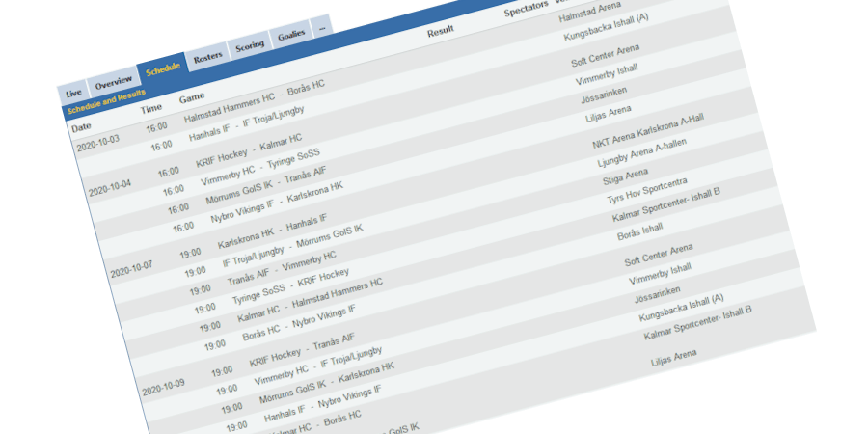Click Kungsbacka Ishall (A) in Hanhals IF - Nybro Vikings row
This screenshot has height=434, width=868.
coord(682,309)
